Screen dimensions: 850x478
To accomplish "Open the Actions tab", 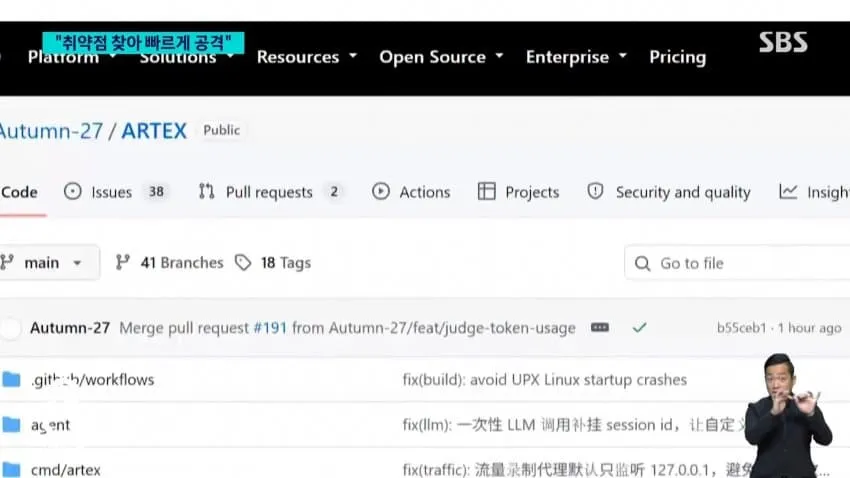I will (x=411, y=192).
